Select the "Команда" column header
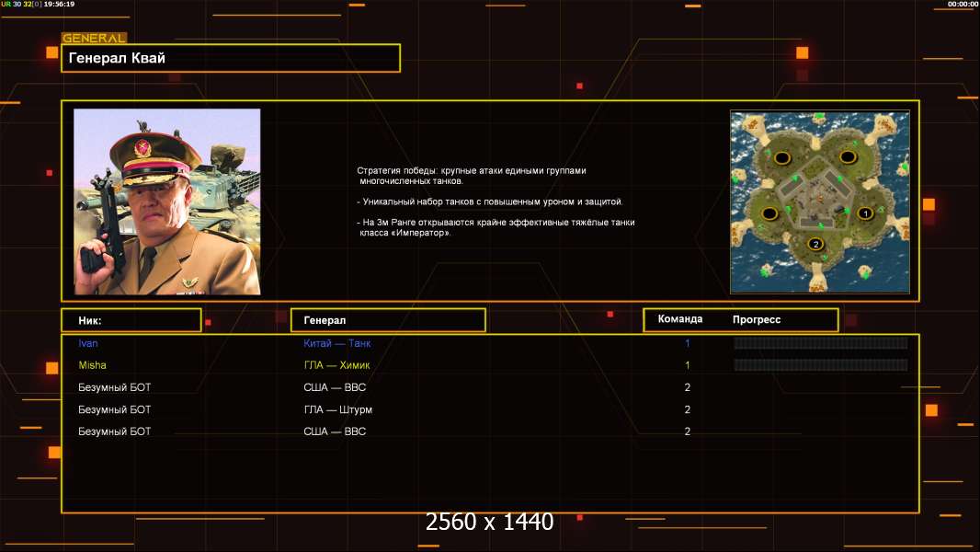The image size is (980, 552). click(680, 319)
